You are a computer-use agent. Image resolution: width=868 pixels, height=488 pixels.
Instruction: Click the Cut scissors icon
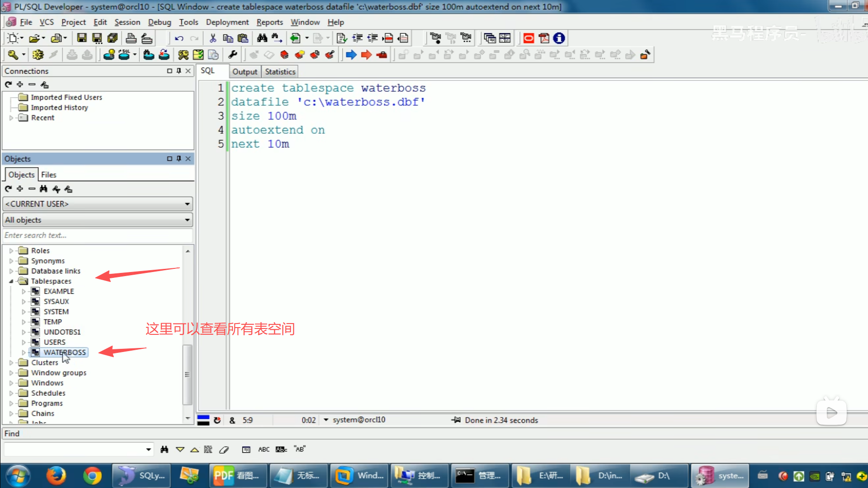[x=213, y=38]
